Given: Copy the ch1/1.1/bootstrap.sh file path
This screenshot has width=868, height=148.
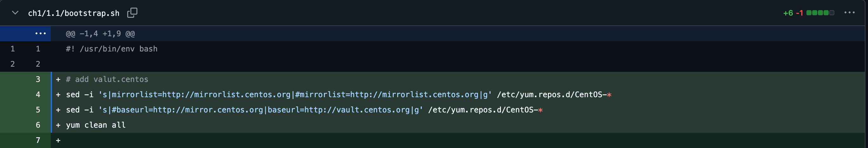Looking at the screenshot, I should click(132, 13).
